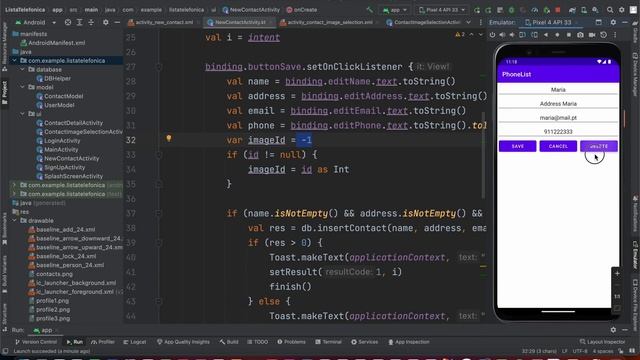Collapse the database folder
The width and height of the screenshot is (640, 360).
[23, 69]
